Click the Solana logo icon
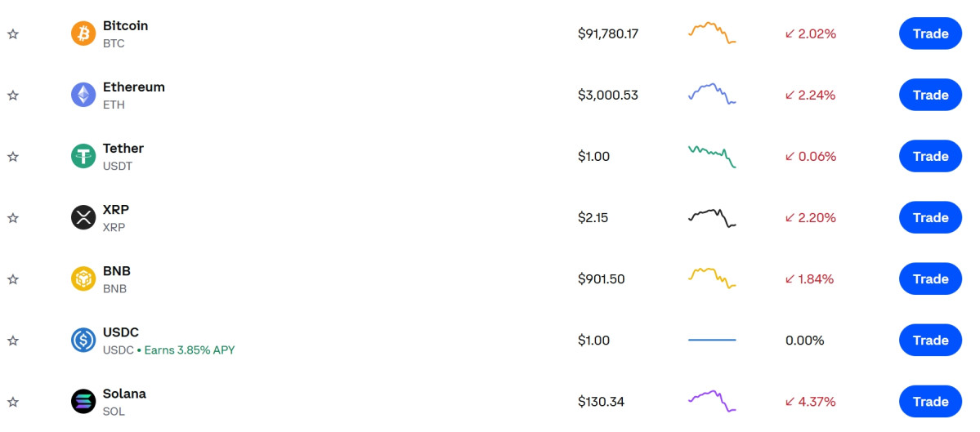This screenshot has height=432, width=980. click(83, 402)
